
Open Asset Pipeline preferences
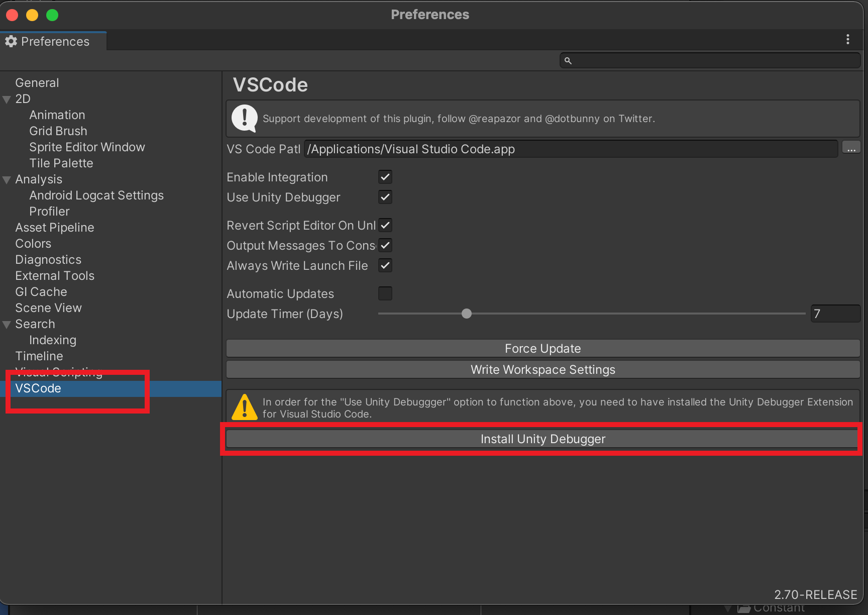pyautogui.click(x=54, y=227)
